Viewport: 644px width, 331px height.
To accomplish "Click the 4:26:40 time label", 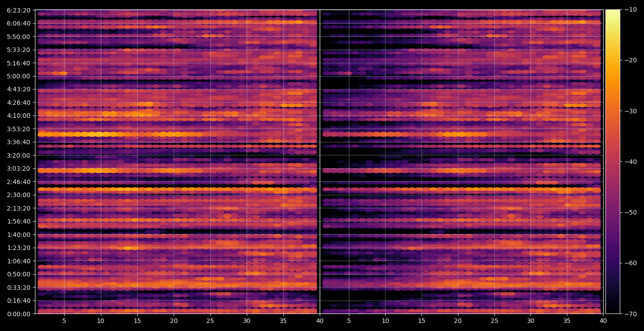I will point(19,103).
